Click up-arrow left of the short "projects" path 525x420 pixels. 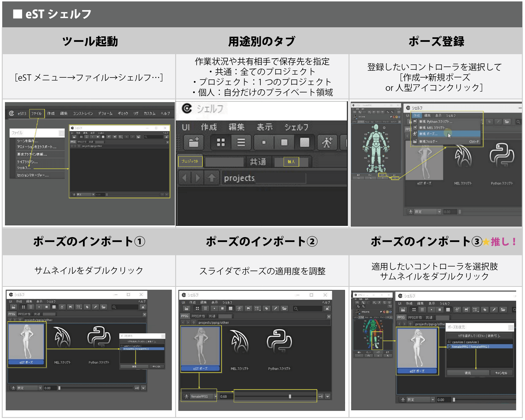tap(212, 178)
